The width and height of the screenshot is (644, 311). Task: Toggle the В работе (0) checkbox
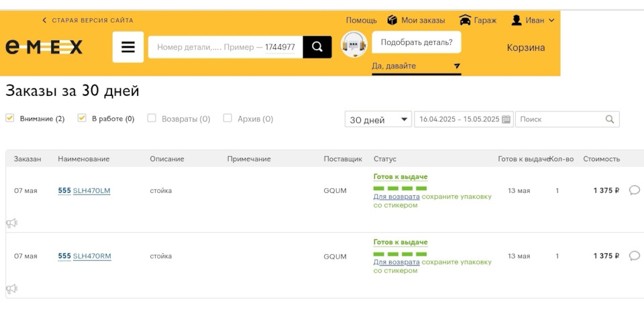[82, 118]
